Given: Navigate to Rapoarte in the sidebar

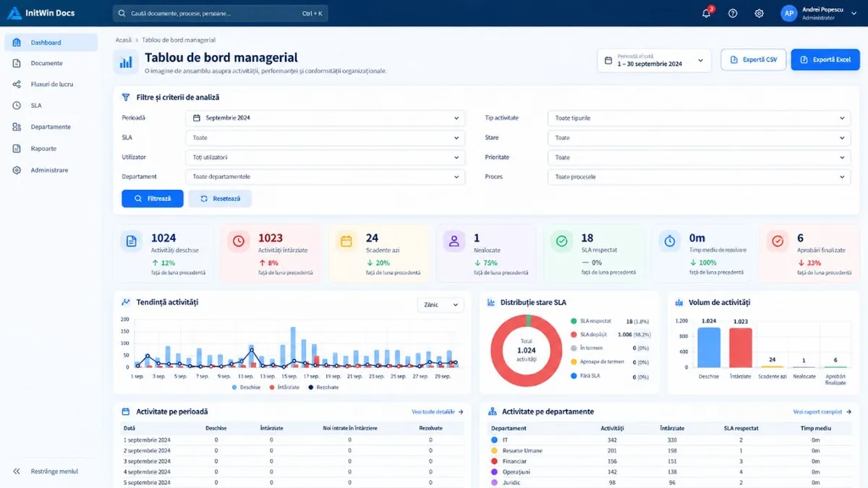Looking at the screenshot, I should [51, 149].
